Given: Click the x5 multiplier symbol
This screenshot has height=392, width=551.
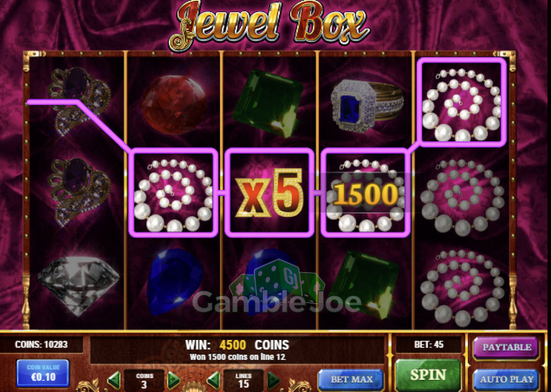Looking at the screenshot, I should coord(269,192).
